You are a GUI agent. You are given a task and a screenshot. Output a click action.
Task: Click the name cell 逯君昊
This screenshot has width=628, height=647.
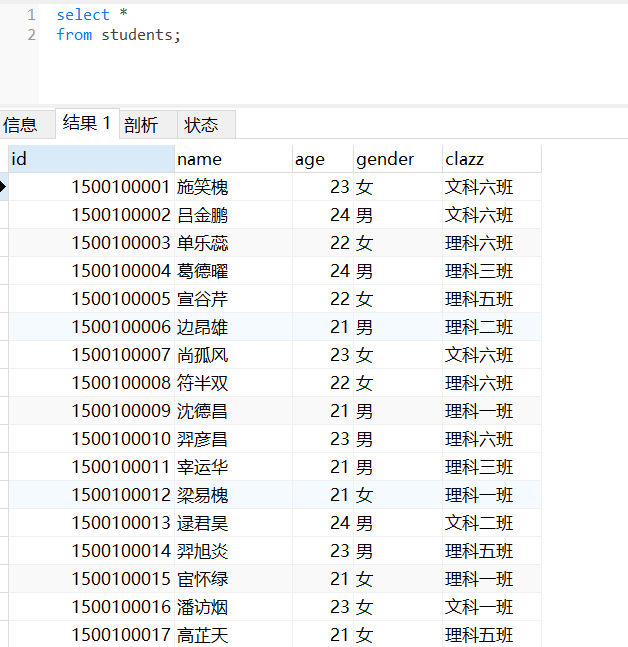pyautogui.click(x=234, y=523)
